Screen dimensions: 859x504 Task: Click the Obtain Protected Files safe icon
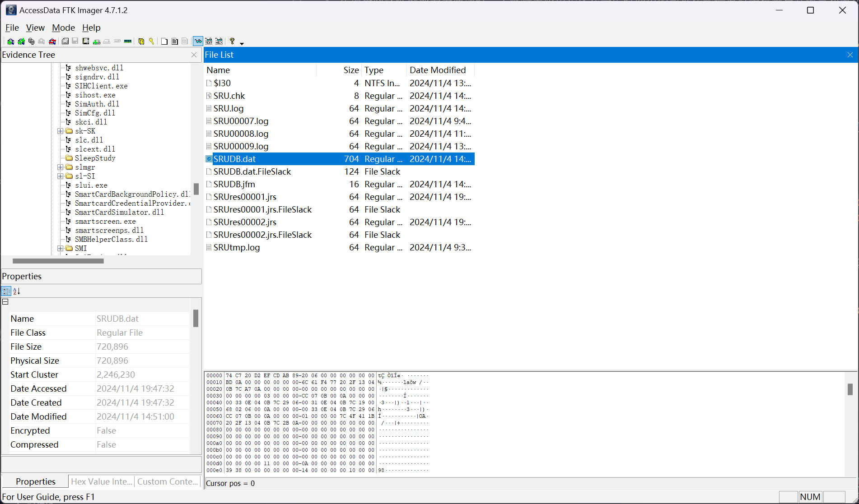point(141,42)
